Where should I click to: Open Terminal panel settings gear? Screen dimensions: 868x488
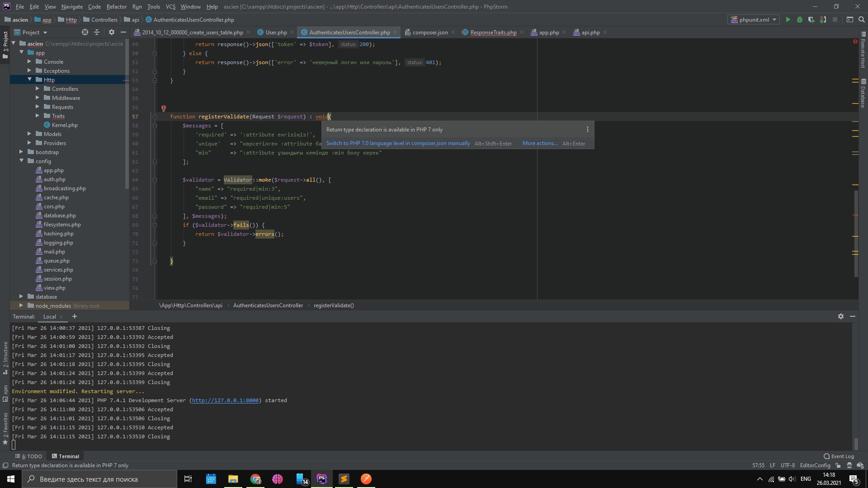(x=841, y=317)
